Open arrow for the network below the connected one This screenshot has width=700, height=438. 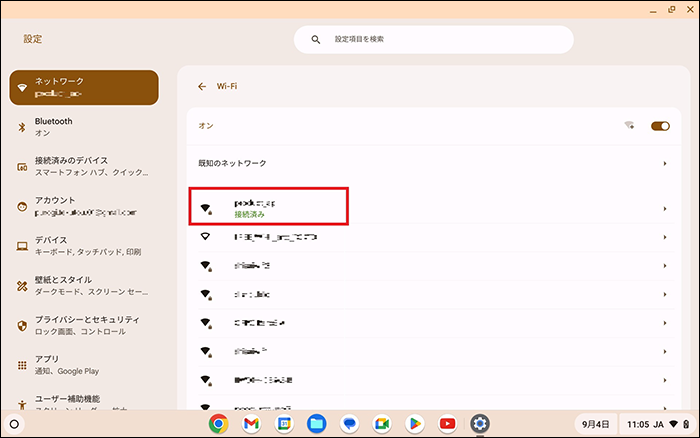coord(664,237)
